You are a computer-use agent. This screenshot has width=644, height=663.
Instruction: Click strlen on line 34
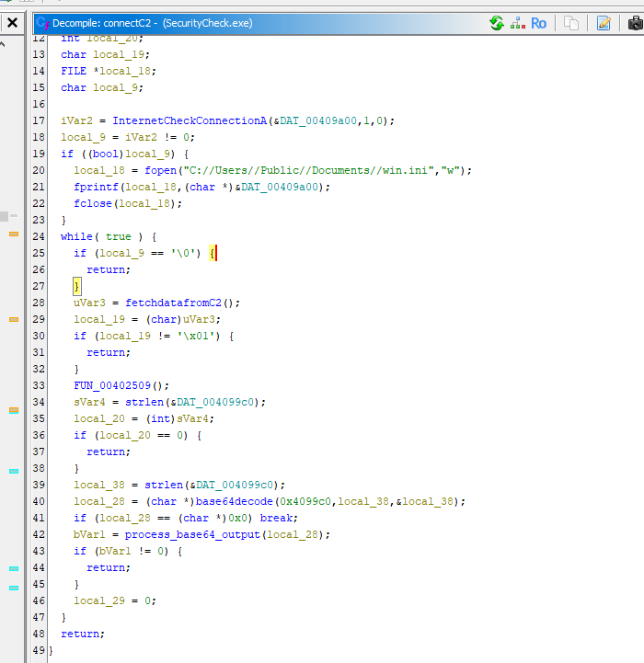pyautogui.click(x=144, y=402)
